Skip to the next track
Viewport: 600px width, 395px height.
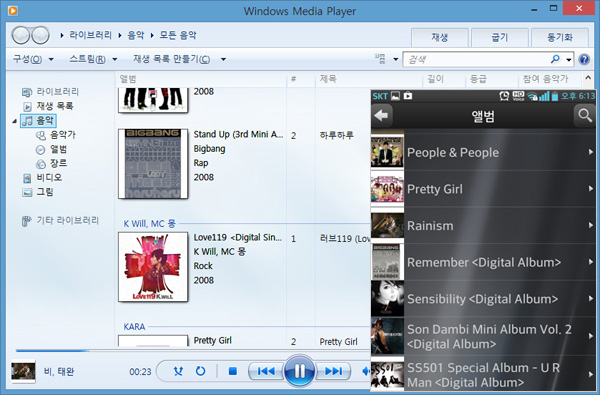(x=333, y=371)
